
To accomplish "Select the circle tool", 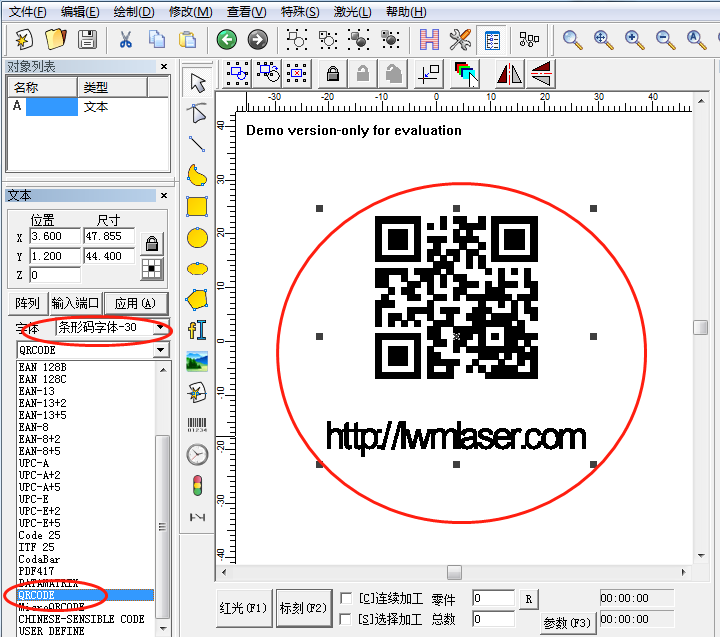I will (x=197, y=237).
